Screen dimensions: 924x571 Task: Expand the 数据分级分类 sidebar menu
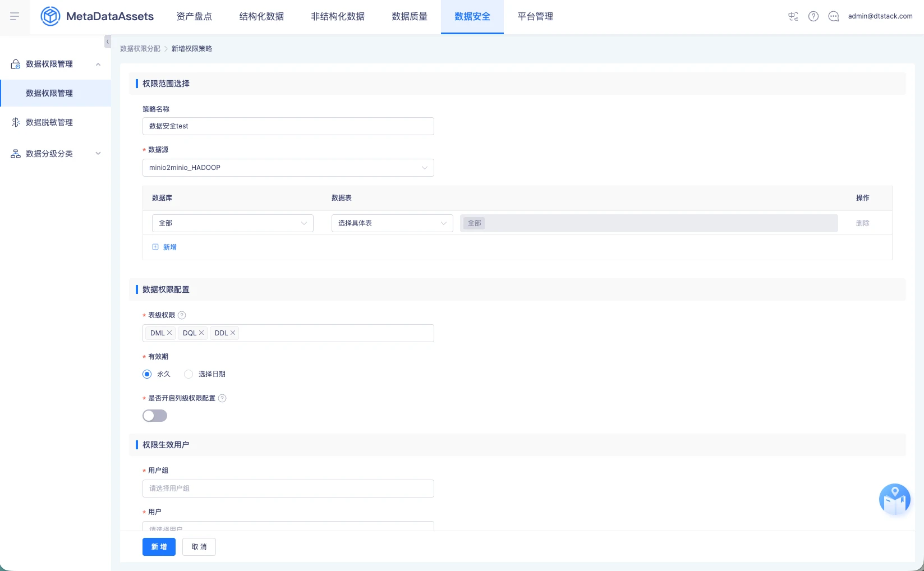[56, 154]
